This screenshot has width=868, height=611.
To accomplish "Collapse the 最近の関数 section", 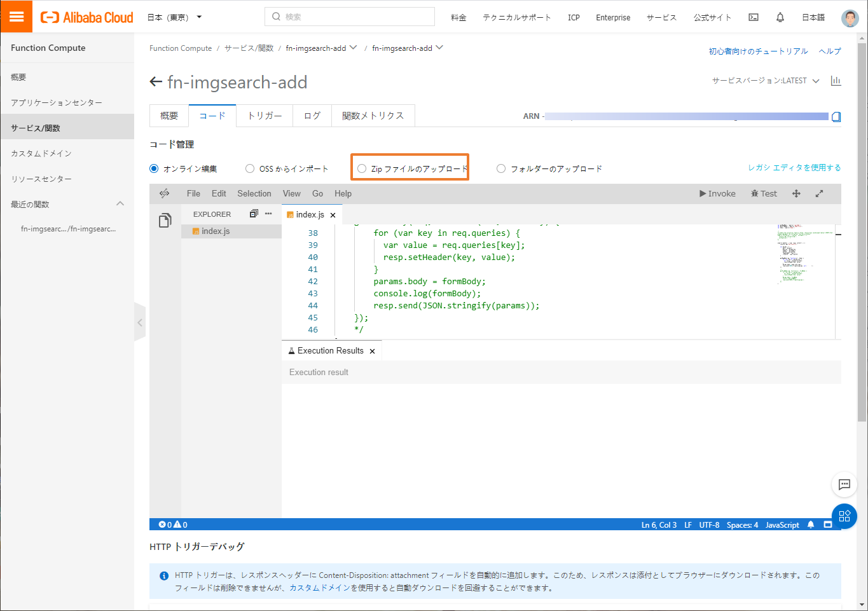I will [x=120, y=203].
